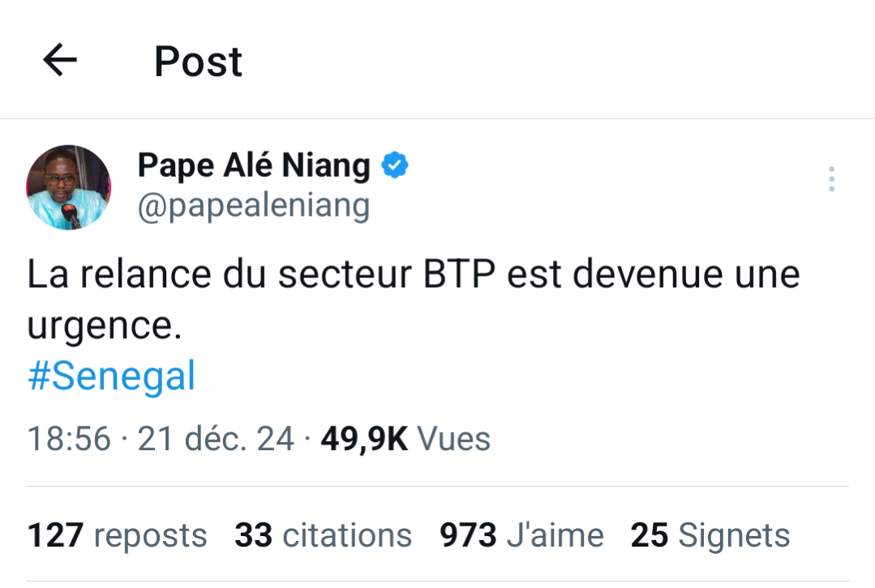
Task: See the 973 J'aime list
Action: pos(521,534)
